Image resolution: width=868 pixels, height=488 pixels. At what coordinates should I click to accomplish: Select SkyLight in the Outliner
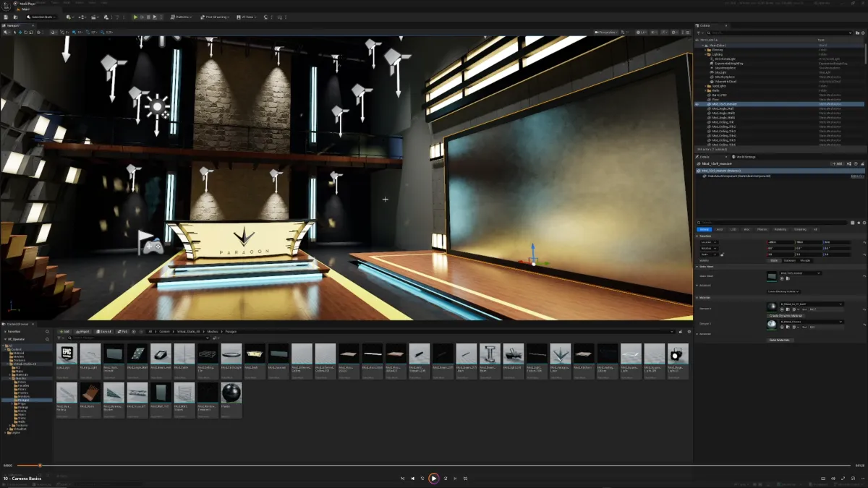(x=721, y=72)
